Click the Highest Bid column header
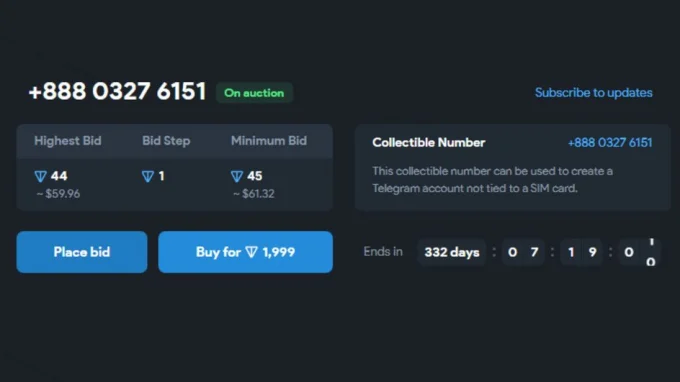This screenshot has width=680, height=382. click(68, 140)
